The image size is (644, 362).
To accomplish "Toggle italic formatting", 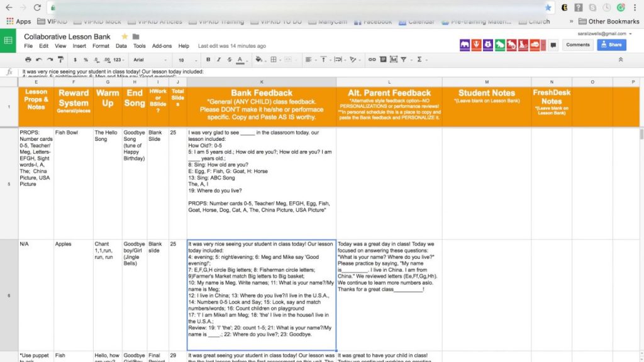I will (x=218, y=60).
